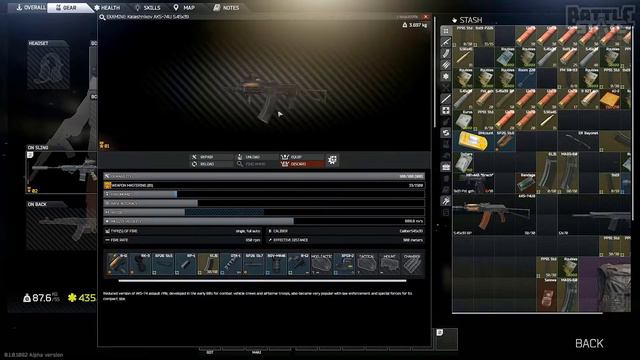Select the empty CHAMBER mod slot
640x360 pixels.
[x=412, y=264]
